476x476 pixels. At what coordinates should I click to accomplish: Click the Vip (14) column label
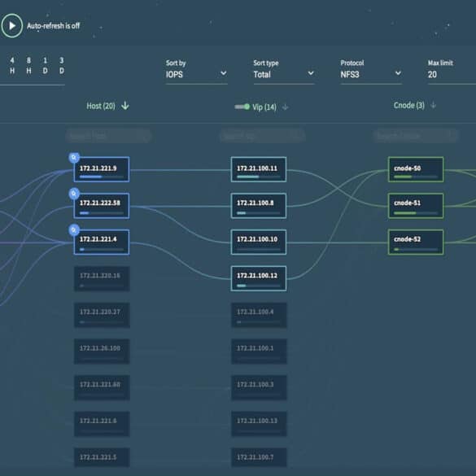[x=264, y=107]
